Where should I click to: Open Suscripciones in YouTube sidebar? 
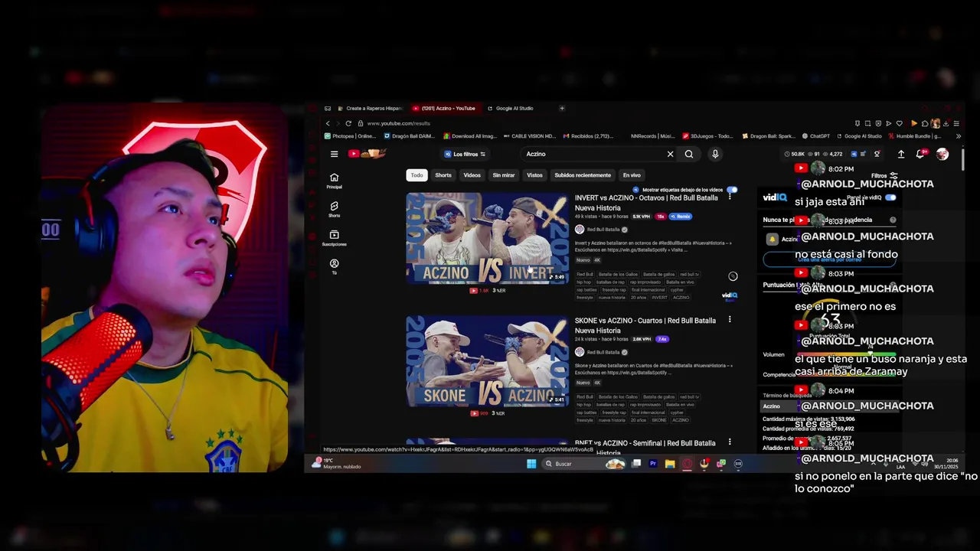coord(334,238)
